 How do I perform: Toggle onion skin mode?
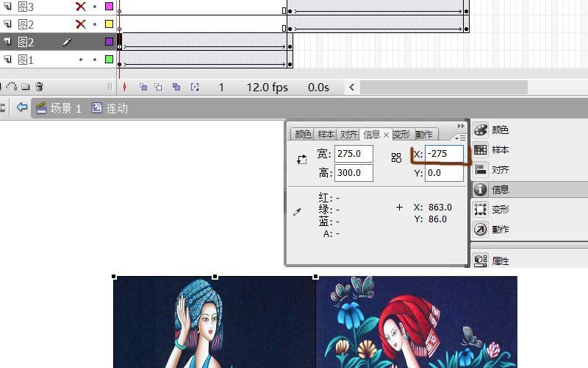pos(143,87)
